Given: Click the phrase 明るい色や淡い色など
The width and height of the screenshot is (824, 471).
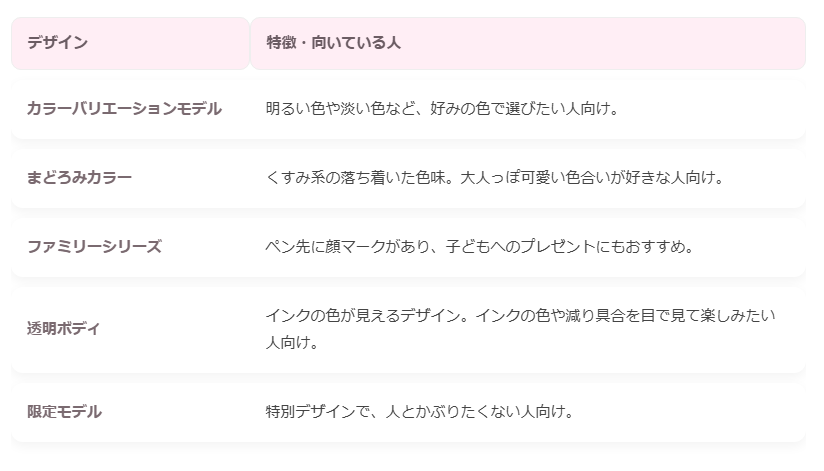Looking at the screenshot, I should pyautogui.click(x=343, y=108).
